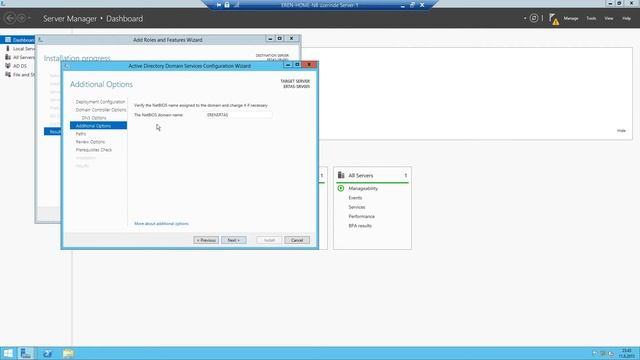This screenshot has height=360, width=640.
Task: Cancel the AD DS Configuration Wizard
Action: (297, 240)
